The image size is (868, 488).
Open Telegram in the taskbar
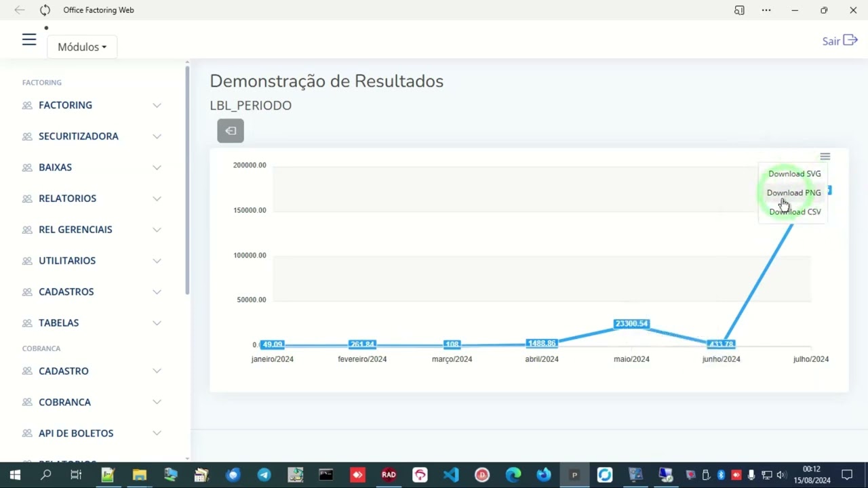[x=264, y=475]
